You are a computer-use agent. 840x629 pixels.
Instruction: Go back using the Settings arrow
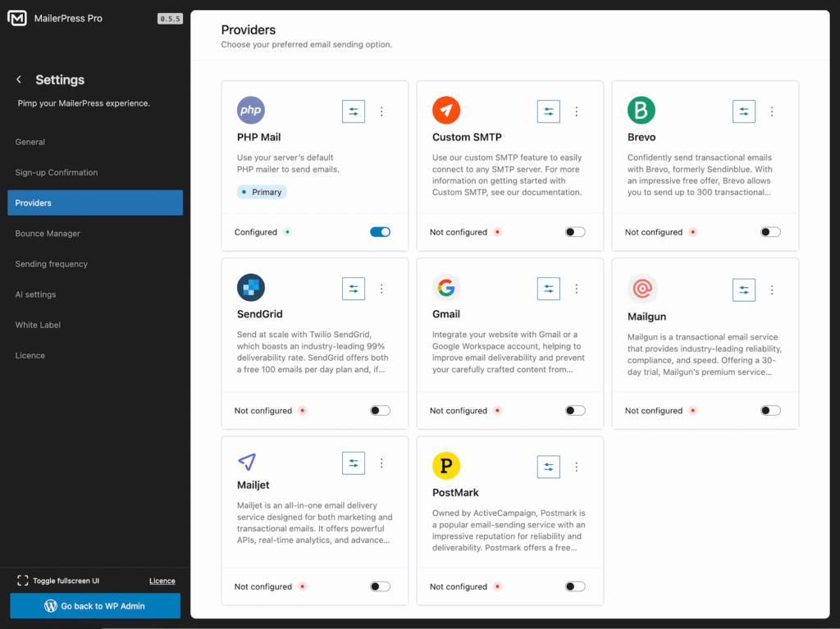(19, 80)
